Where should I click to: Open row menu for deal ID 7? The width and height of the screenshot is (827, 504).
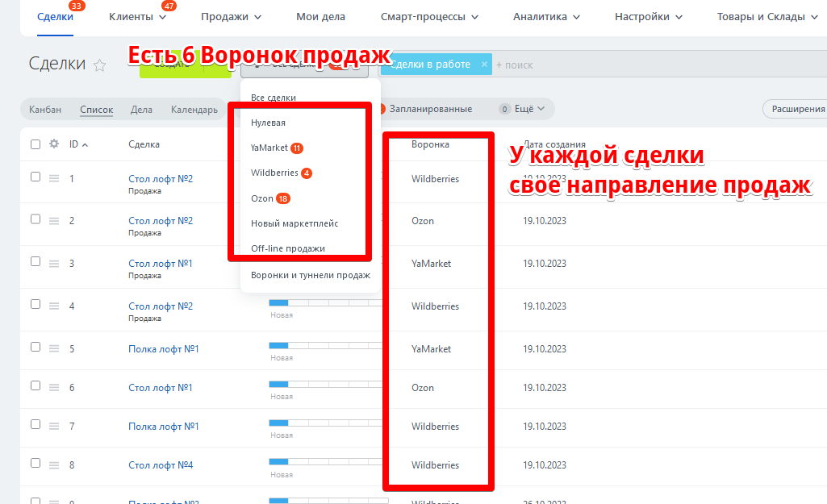tap(54, 427)
